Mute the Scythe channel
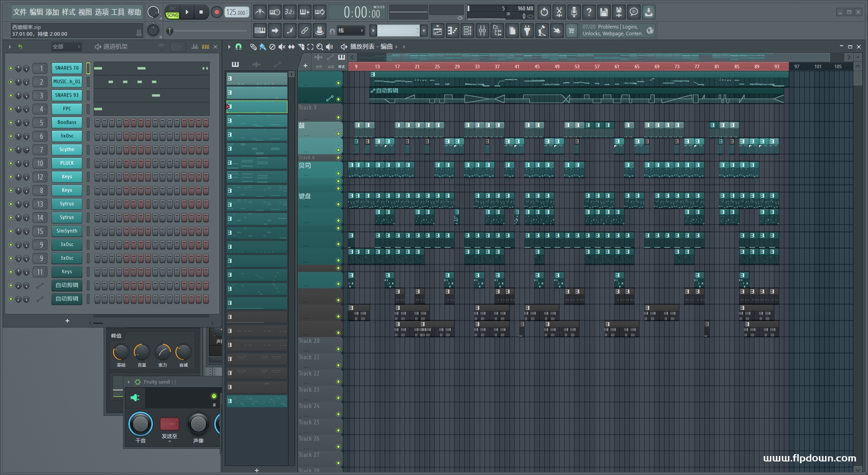The width and height of the screenshot is (868, 475). click(11, 150)
